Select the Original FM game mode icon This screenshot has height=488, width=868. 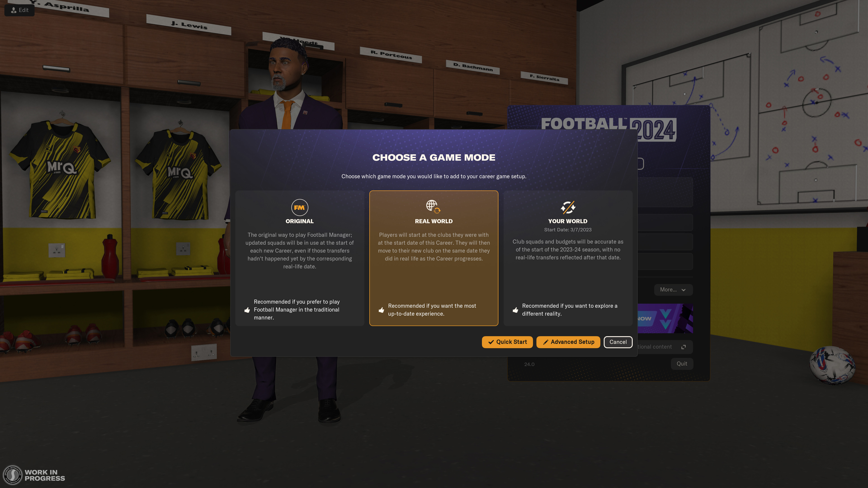(299, 207)
